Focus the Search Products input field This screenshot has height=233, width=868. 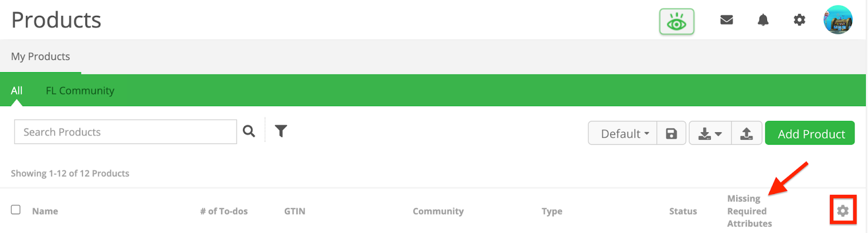click(x=125, y=132)
